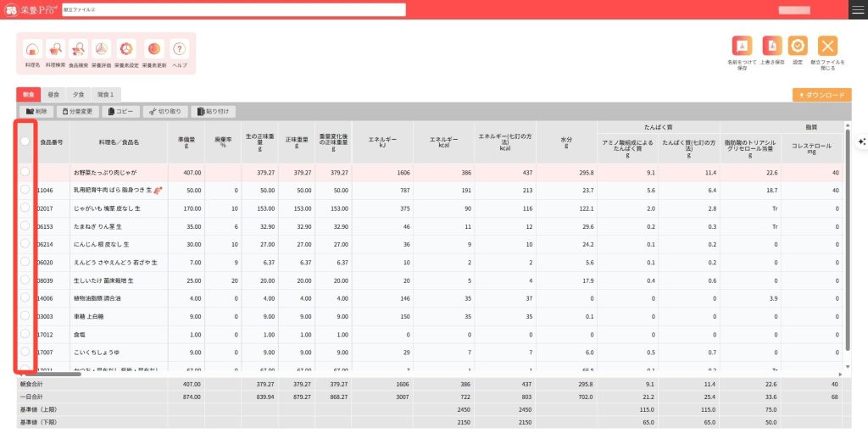Toggle the select-all checkbox in table header

point(25,142)
